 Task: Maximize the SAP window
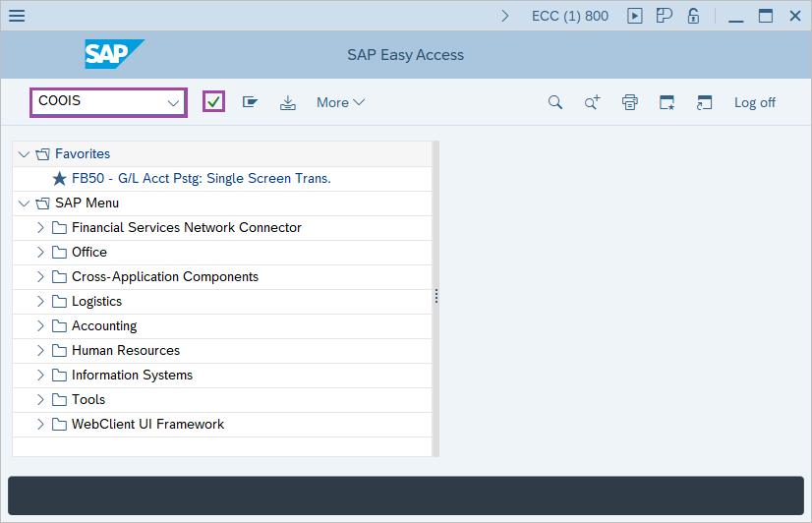766,16
